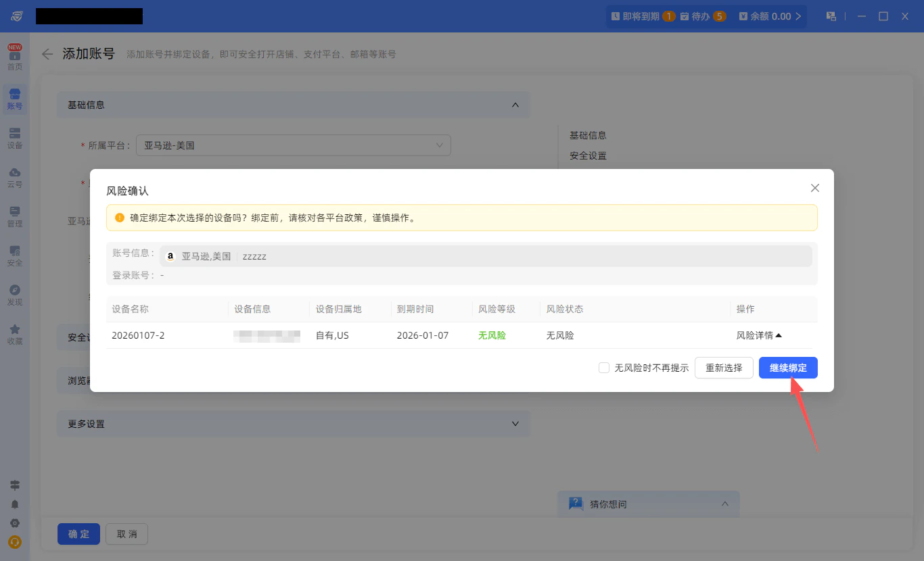Screen dimensions: 924x561
Task: Select the device name 20260107-2
Action: pos(138,335)
